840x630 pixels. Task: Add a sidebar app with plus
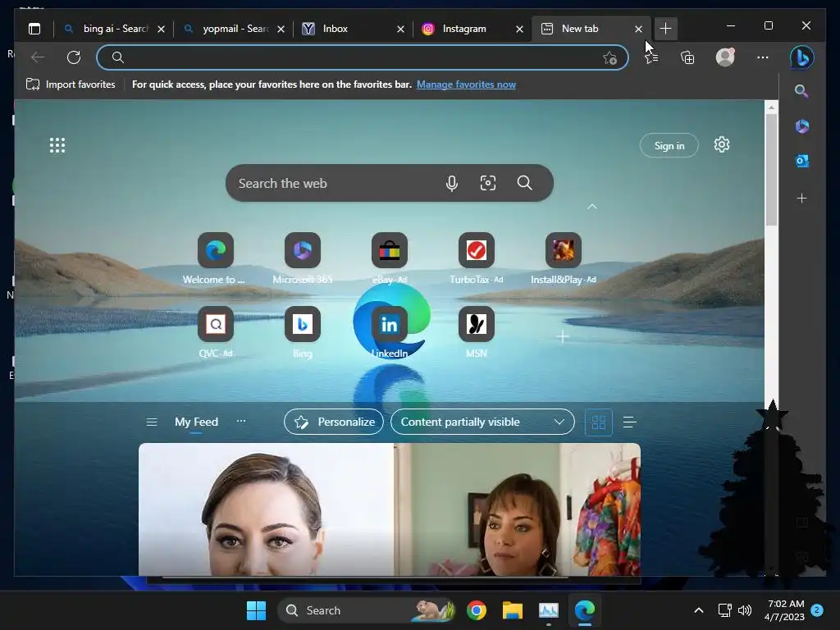[x=801, y=199]
